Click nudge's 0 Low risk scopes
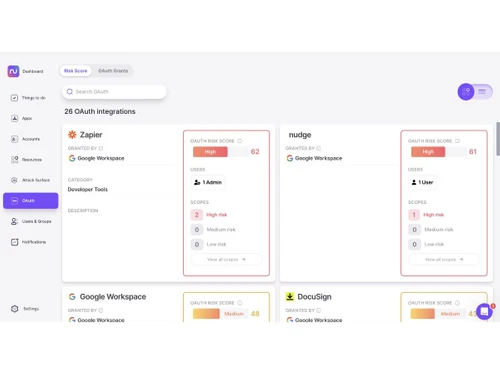 pos(426,244)
